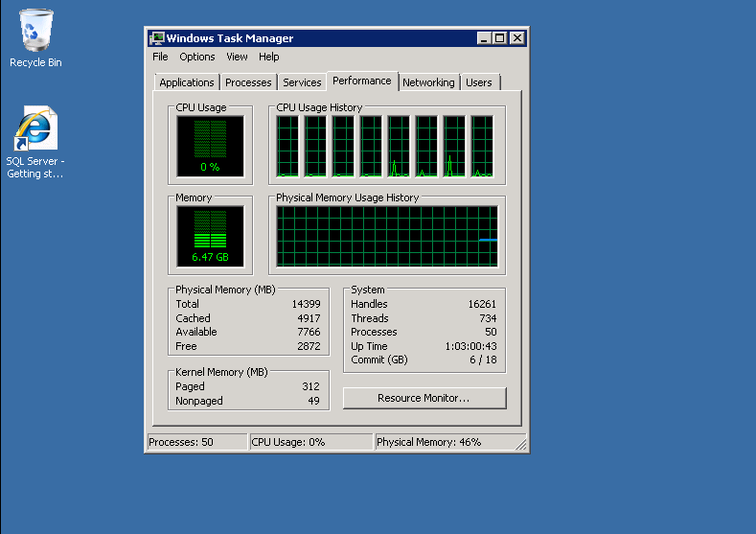The image size is (756, 534).
Task: Launch Resource Monitor
Action: click(x=424, y=398)
